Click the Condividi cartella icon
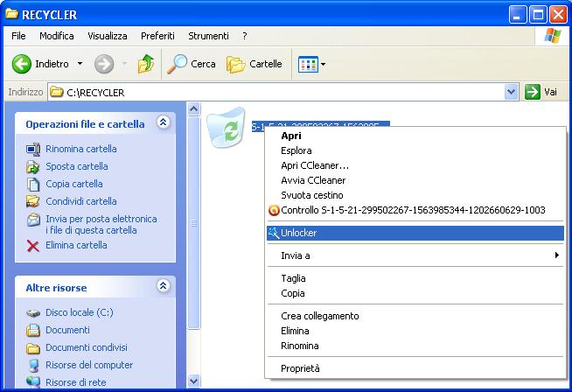Viewport: 572px width, 392px height. (33, 201)
